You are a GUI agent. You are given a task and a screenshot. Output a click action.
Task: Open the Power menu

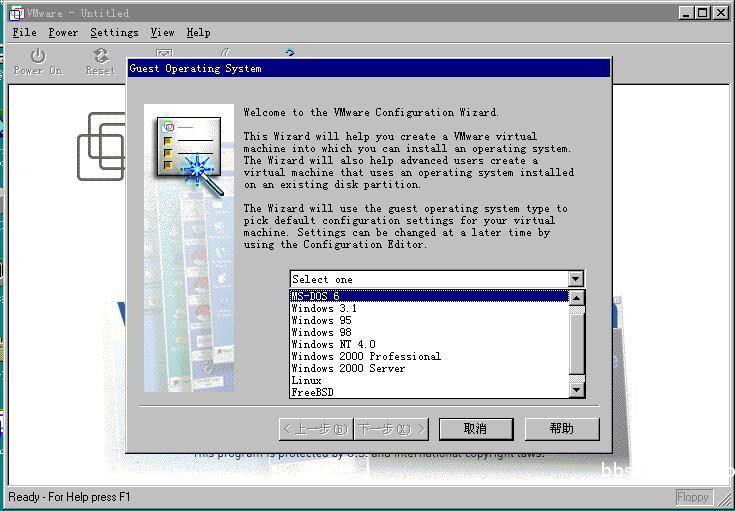(63, 32)
